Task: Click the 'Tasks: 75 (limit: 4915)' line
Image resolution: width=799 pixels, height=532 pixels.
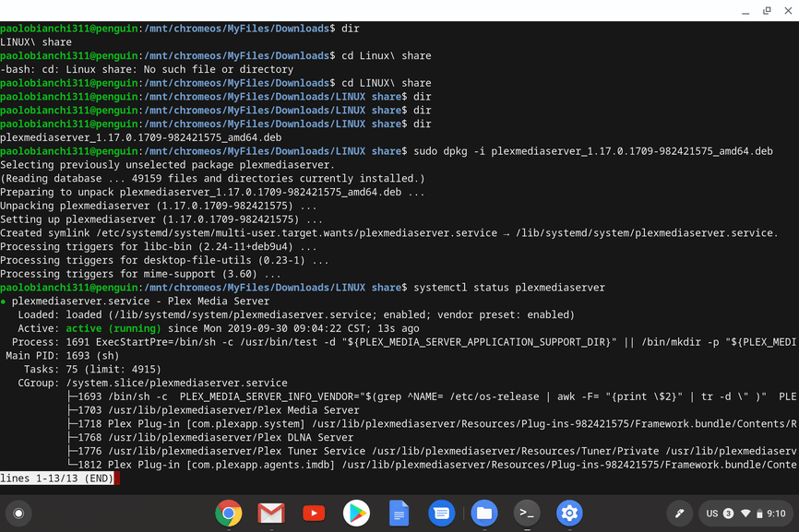Action: [92, 370]
